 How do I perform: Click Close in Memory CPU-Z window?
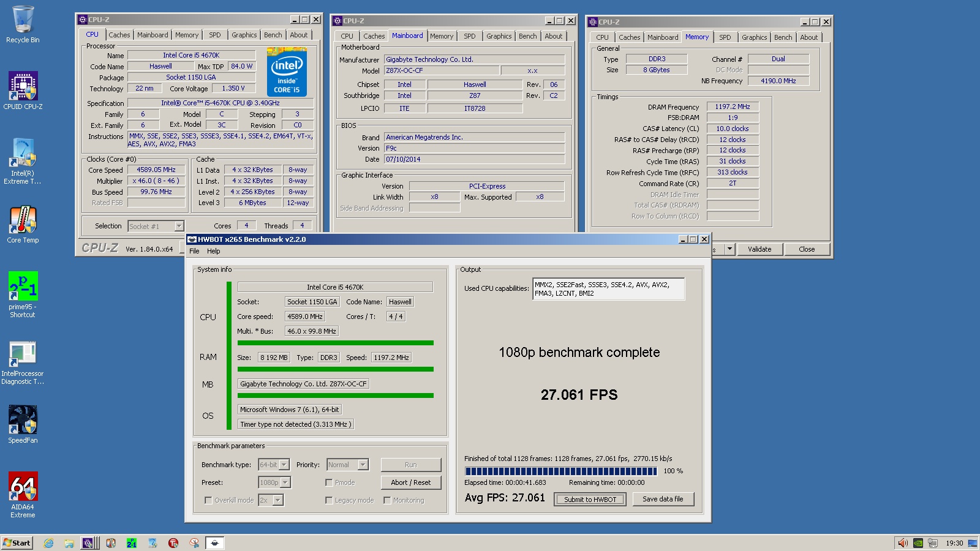pos(807,249)
